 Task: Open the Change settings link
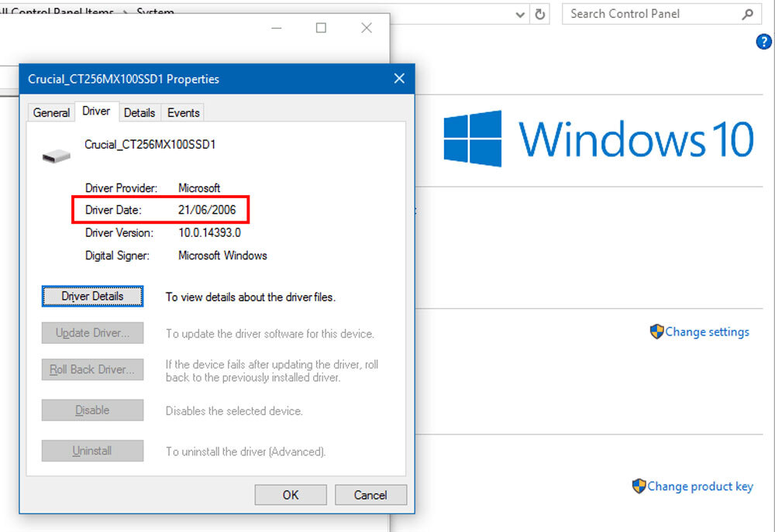click(x=706, y=331)
